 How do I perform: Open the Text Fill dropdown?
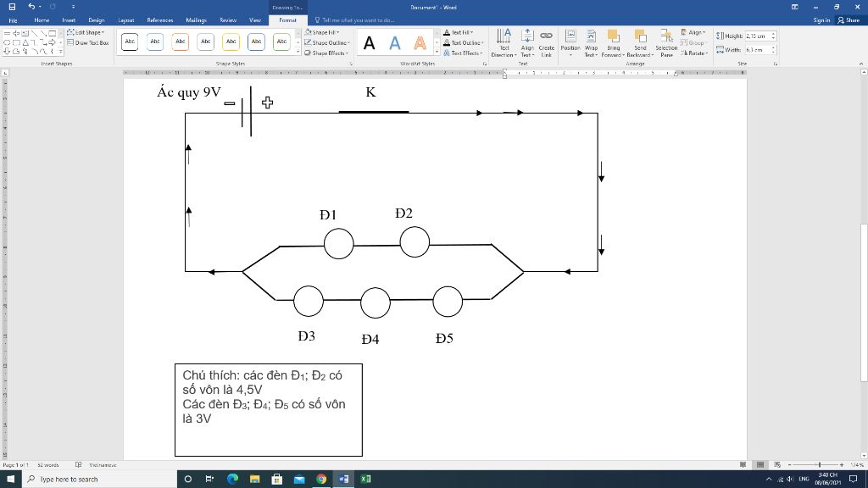tap(459, 32)
